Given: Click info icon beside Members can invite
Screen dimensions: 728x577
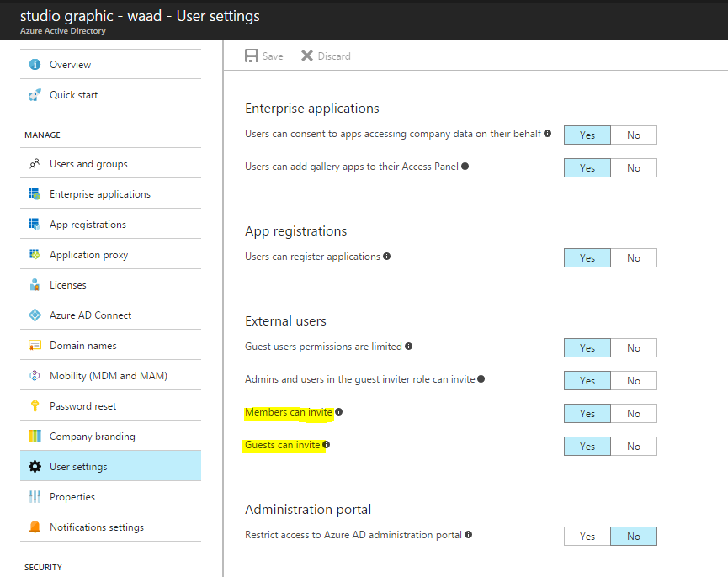Looking at the screenshot, I should point(339,412).
